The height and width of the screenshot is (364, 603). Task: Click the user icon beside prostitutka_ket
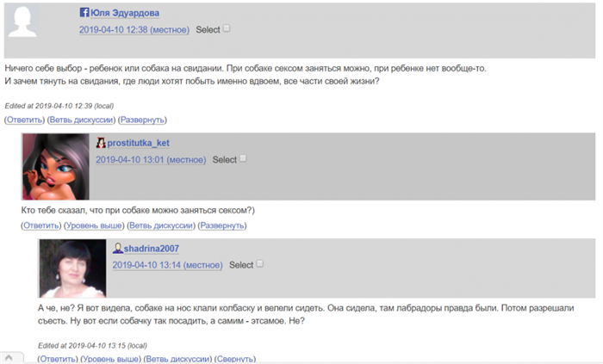tap(101, 143)
